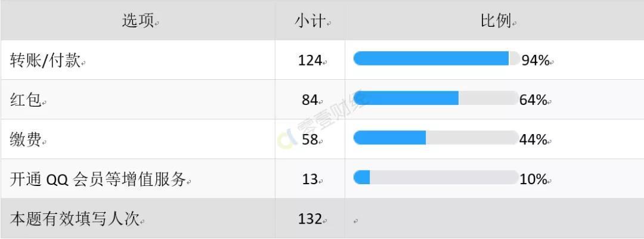The image size is (644, 239).
Task: Click the 94% progress bar
Action: pos(436,58)
